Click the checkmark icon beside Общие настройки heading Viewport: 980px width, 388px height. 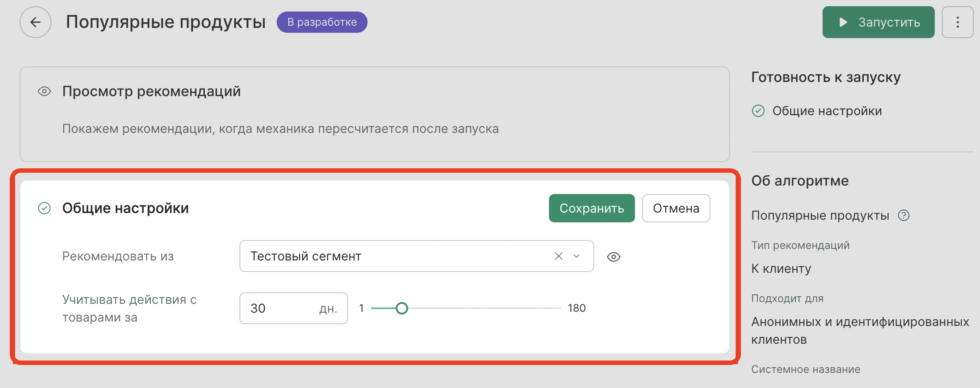click(x=44, y=208)
